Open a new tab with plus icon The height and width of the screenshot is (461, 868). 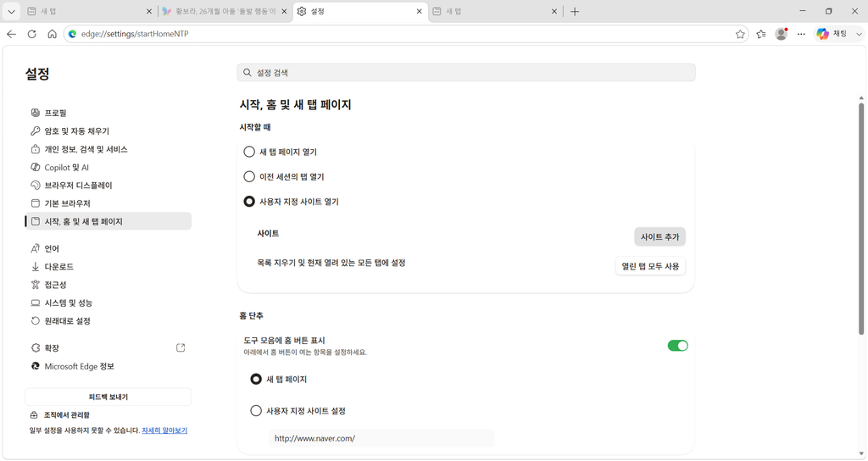pyautogui.click(x=575, y=11)
